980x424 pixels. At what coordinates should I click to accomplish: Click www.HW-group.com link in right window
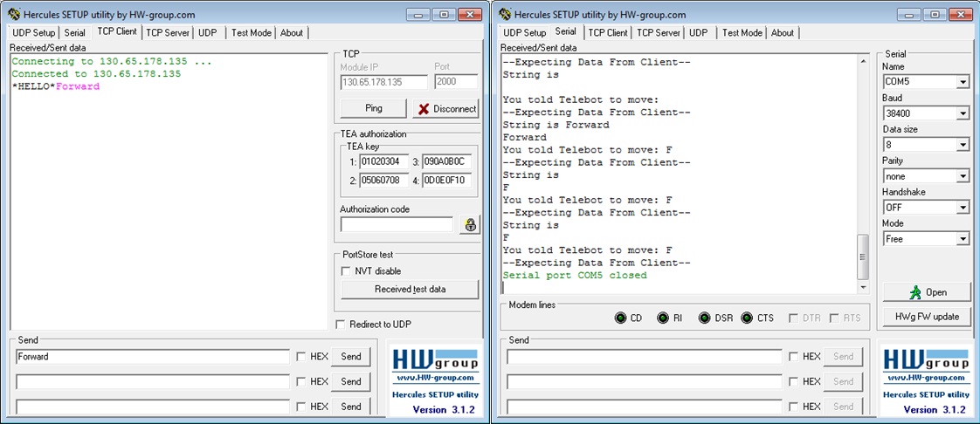pos(927,378)
